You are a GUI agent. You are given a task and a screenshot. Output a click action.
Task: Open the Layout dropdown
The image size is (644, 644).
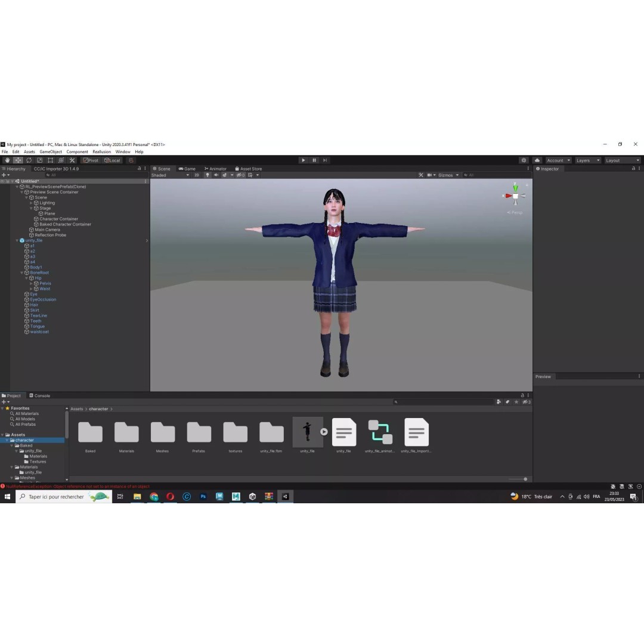point(623,160)
